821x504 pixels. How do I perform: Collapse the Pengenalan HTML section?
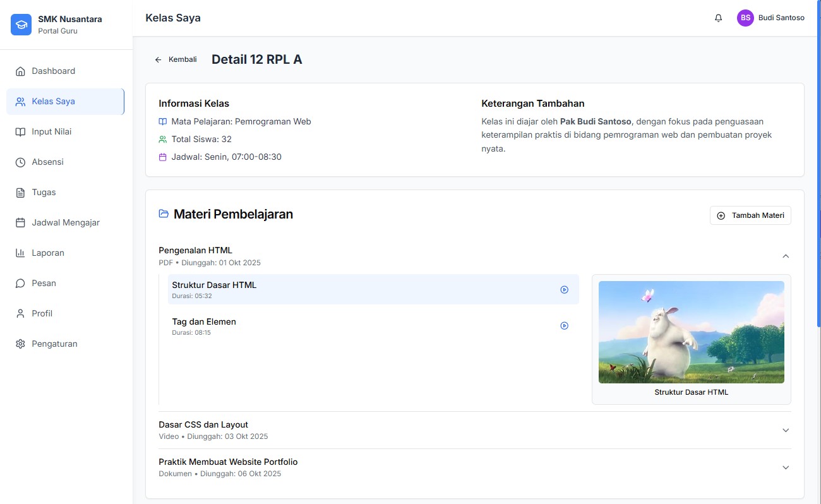click(x=786, y=256)
